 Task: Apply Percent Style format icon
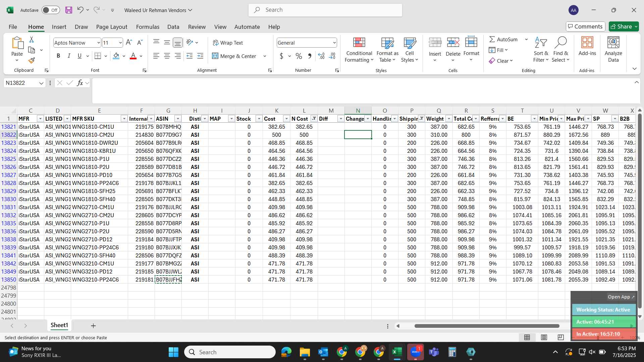pos(299,56)
